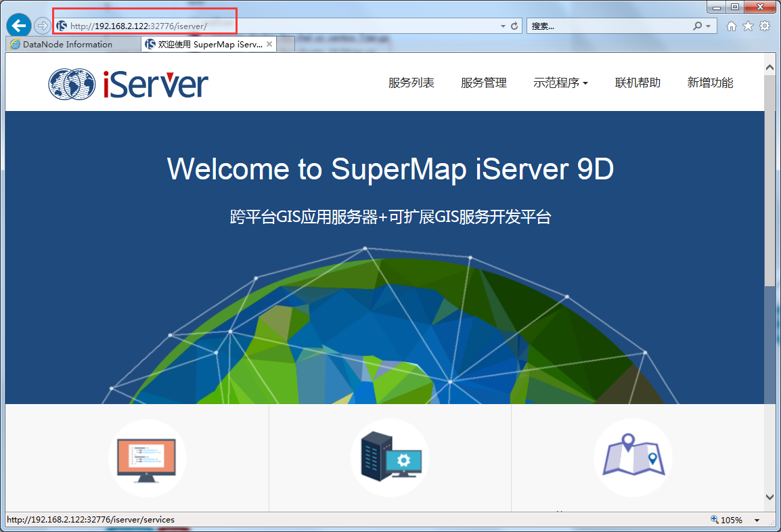The height and width of the screenshot is (532, 781).
Task: Click the vertical scrollbar thumb
Action: (769, 180)
